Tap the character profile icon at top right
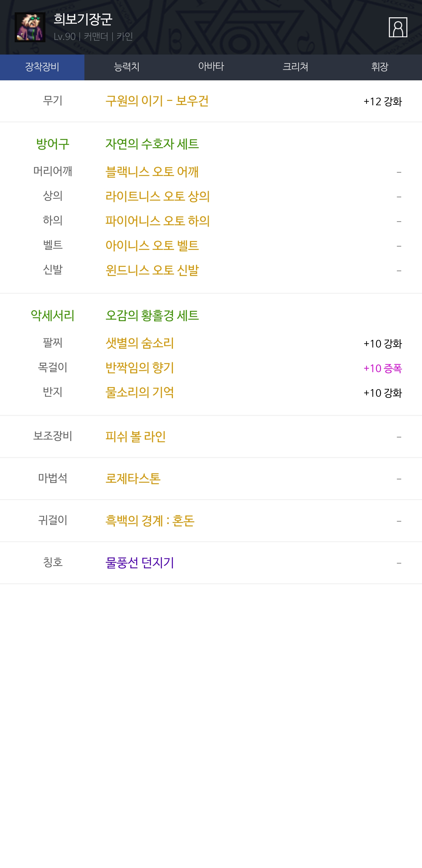Viewport: 422px width, 868px height. click(x=398, y=27)
